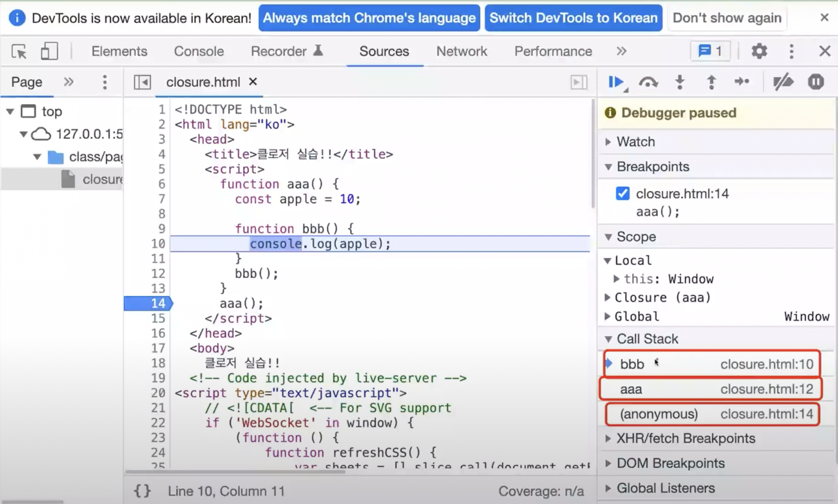This screenshot has height=504, width=838.
Task: Open the Performance tab
Action: click(553, 51)
